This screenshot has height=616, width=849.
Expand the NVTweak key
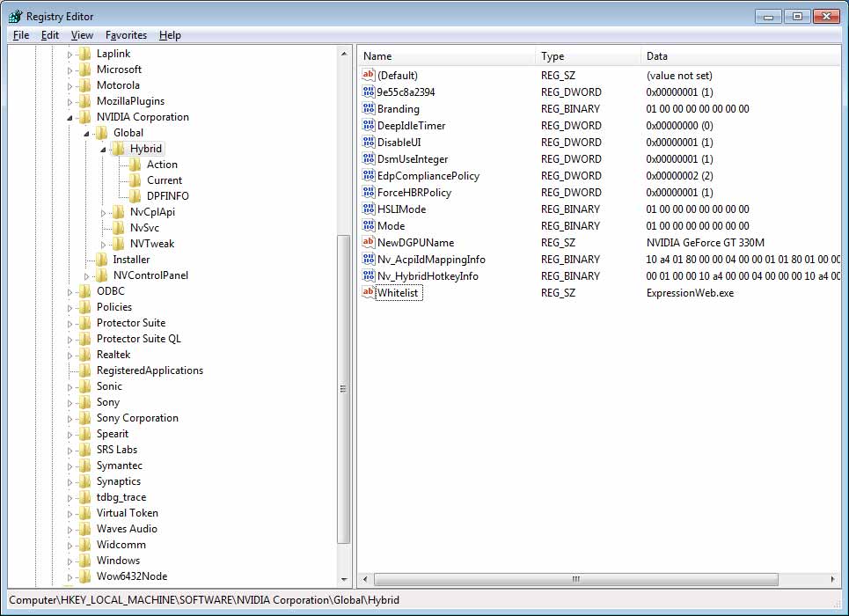[x=103, y=245]
